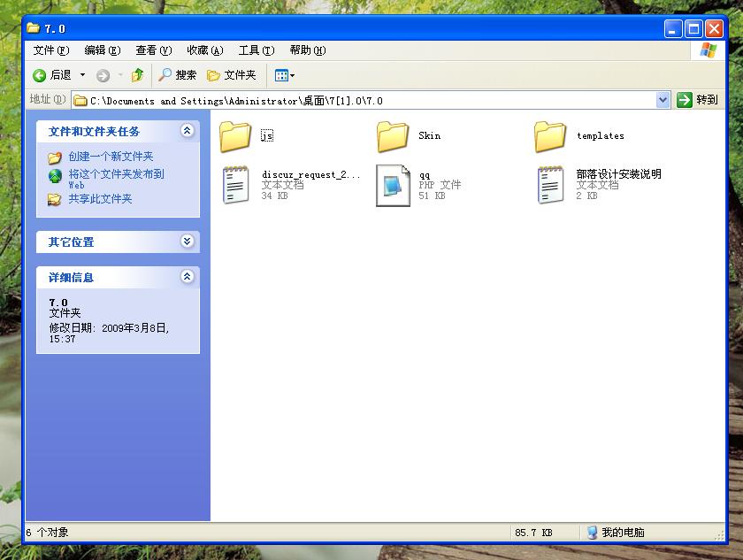Open the 帮助(H) menu
This screenshot has height=560, width=743.
308,50
